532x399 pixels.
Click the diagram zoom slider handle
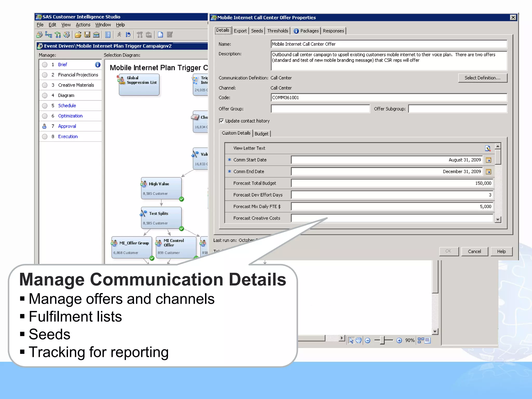(x=382, y=340)
